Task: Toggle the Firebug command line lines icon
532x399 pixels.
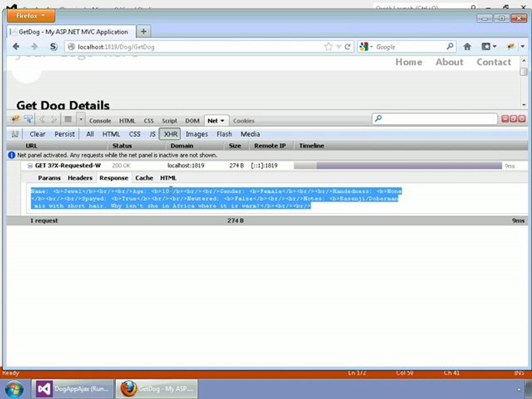Action: tap(68, 120)
